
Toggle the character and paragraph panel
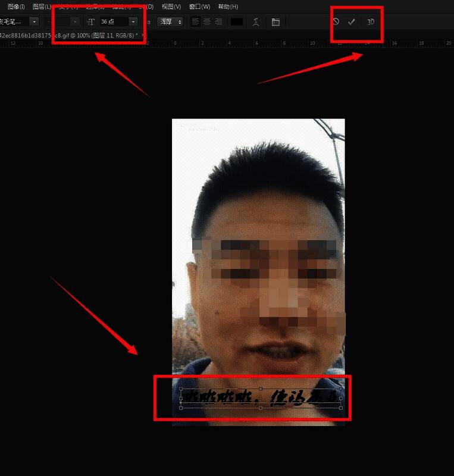pos(275,22)
